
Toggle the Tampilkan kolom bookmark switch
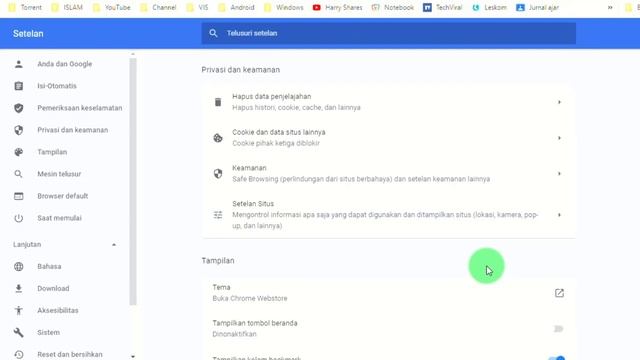point(557,358)
